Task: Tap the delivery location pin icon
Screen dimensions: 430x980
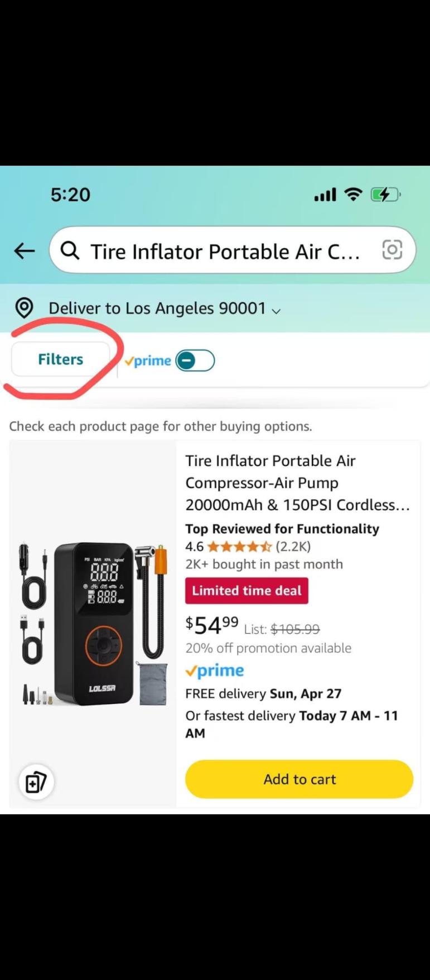Action: coord(24,308)
